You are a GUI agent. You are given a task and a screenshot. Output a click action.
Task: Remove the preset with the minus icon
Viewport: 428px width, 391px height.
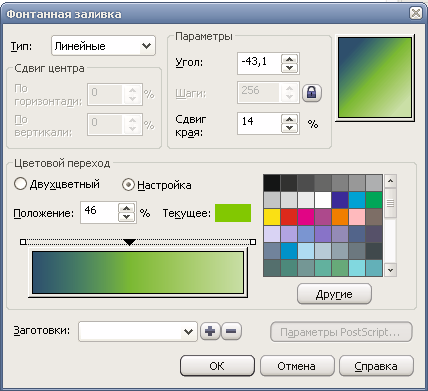click(231, 331)
